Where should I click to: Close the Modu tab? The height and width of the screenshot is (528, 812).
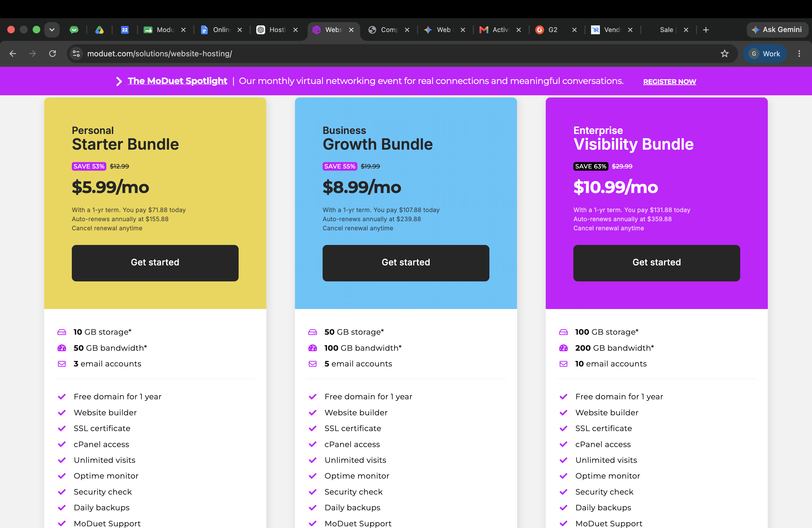[184, 30]
